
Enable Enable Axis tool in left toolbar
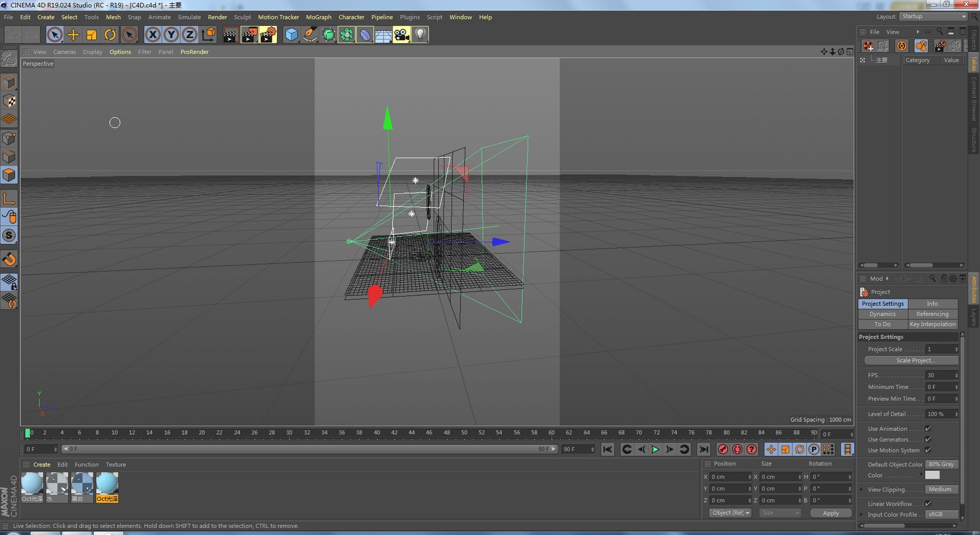coord(9,199)
